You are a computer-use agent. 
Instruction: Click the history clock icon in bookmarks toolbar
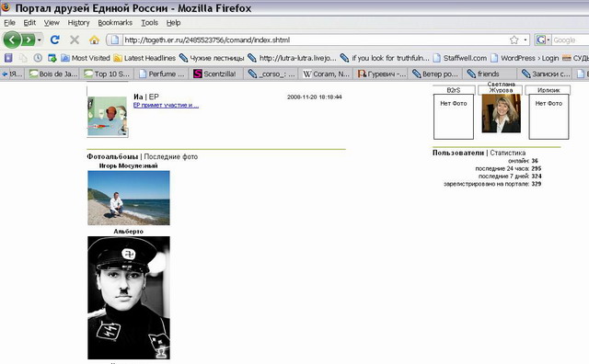(38, 58)
